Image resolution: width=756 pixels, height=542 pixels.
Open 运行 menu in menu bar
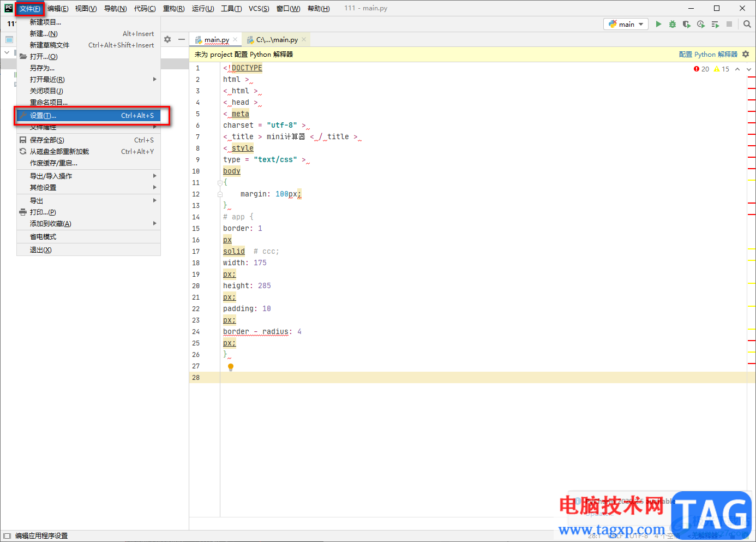pos(203,8)
